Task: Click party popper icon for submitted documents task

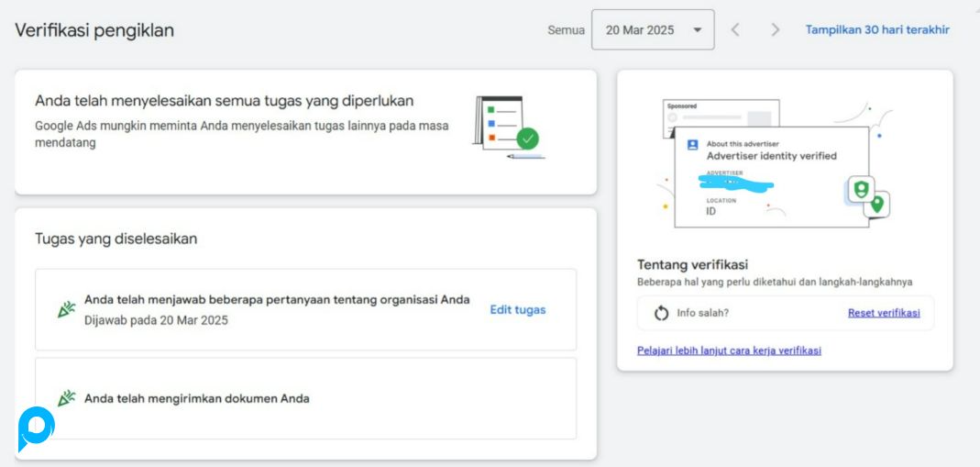Action: point(66,398)
